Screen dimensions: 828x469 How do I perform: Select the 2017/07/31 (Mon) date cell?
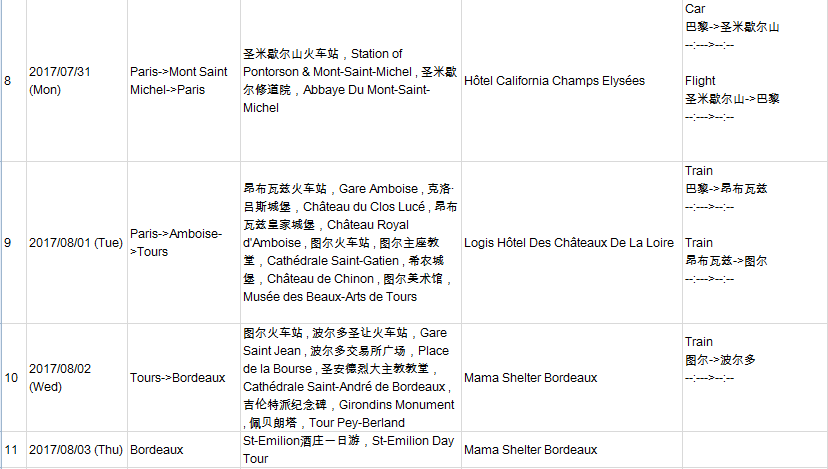click(x=59, y=80)
